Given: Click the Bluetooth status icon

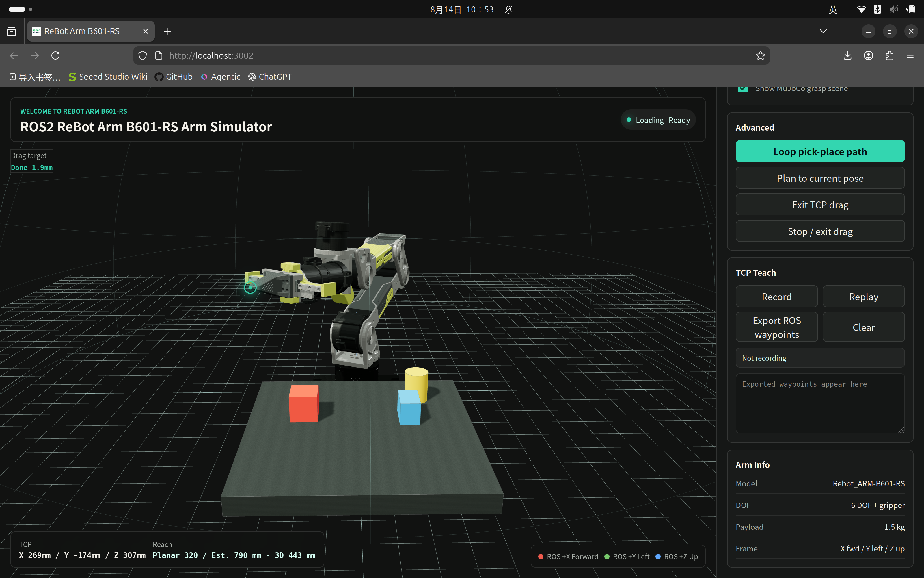Looking at the screenshot, I should pyautogui.click(x=878, y=10).
